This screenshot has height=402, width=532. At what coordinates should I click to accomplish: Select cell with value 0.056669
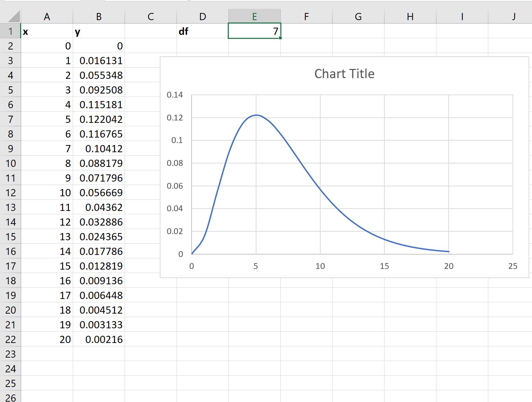click(x=99, y=192)
